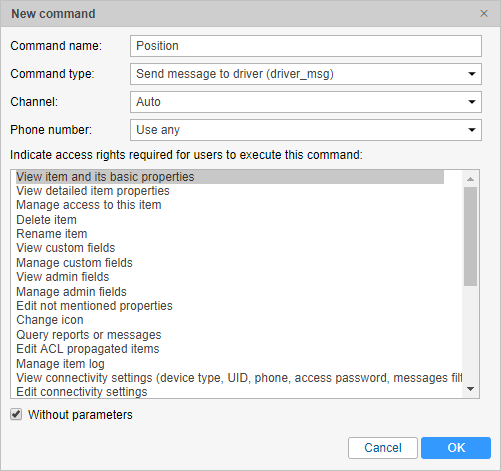This screenshot has width=501, height=471.
Task: Toggle the Without parameters checkbox
Action: click(x=16, y=414)
